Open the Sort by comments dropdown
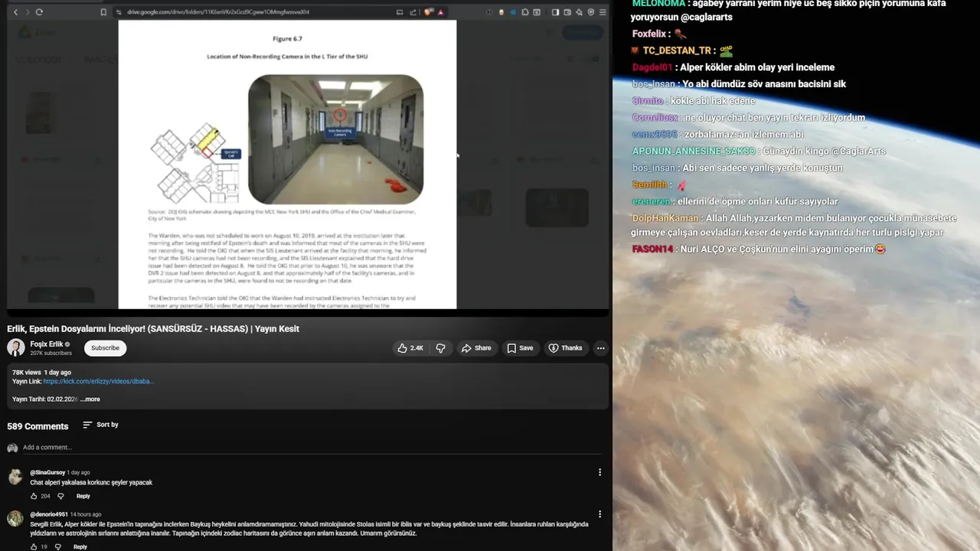980x551 pixels. (100, 425)
